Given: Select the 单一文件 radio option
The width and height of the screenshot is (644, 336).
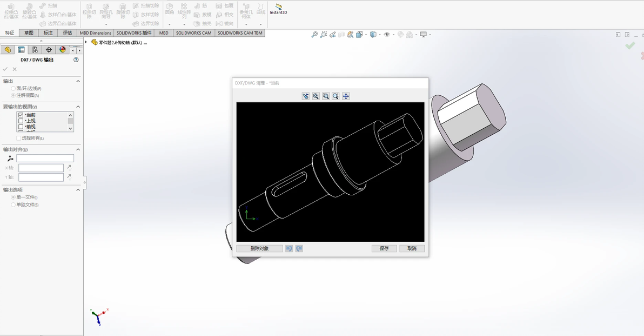Looking at the screenshot, I should point(13,197).
